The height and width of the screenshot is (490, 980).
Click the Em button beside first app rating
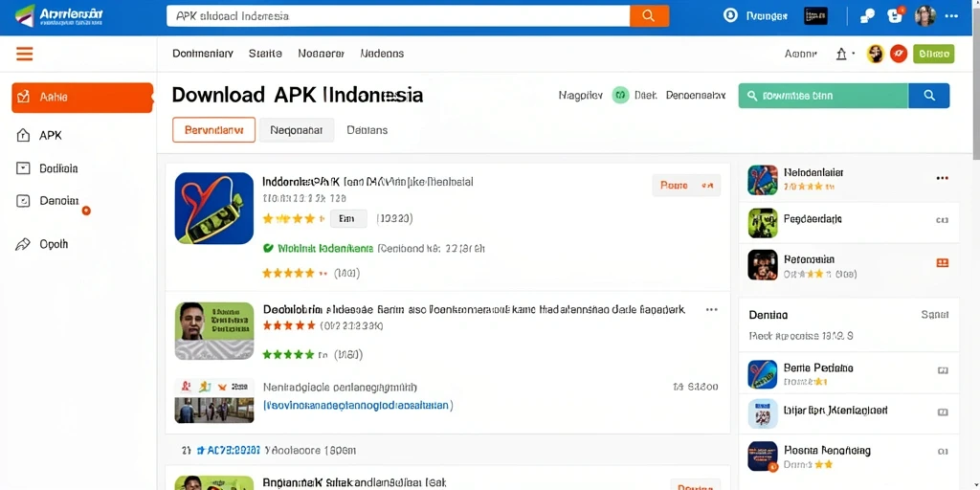(348, 219)
